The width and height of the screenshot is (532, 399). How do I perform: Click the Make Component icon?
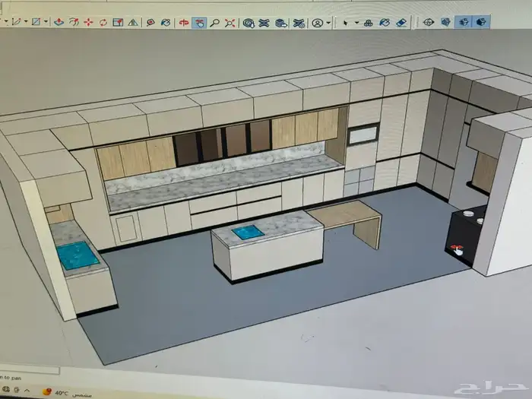(x=368, y=23)
